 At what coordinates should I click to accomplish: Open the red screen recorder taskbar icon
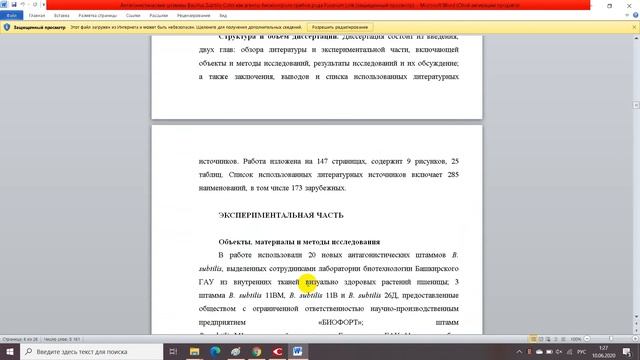(x=277, y=351)
